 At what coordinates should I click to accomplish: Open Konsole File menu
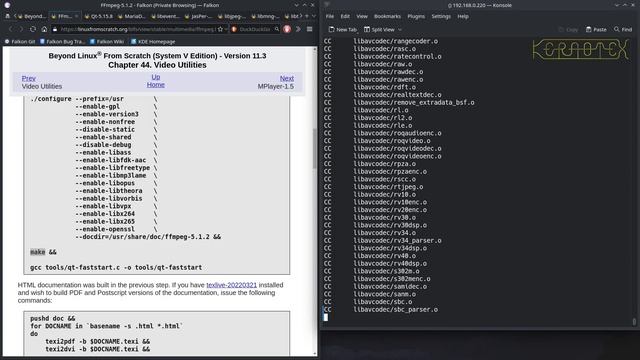tap(330, 16)
